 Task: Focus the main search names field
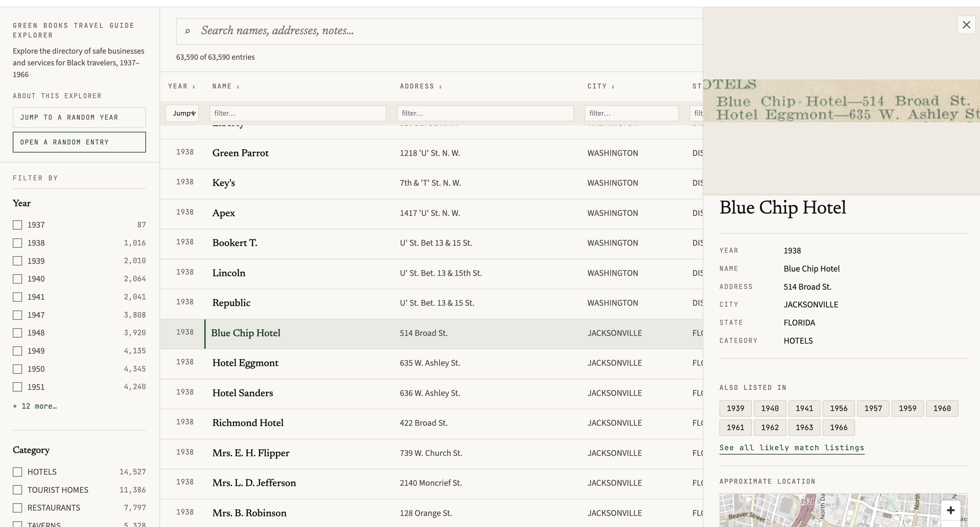click(439, 31)
